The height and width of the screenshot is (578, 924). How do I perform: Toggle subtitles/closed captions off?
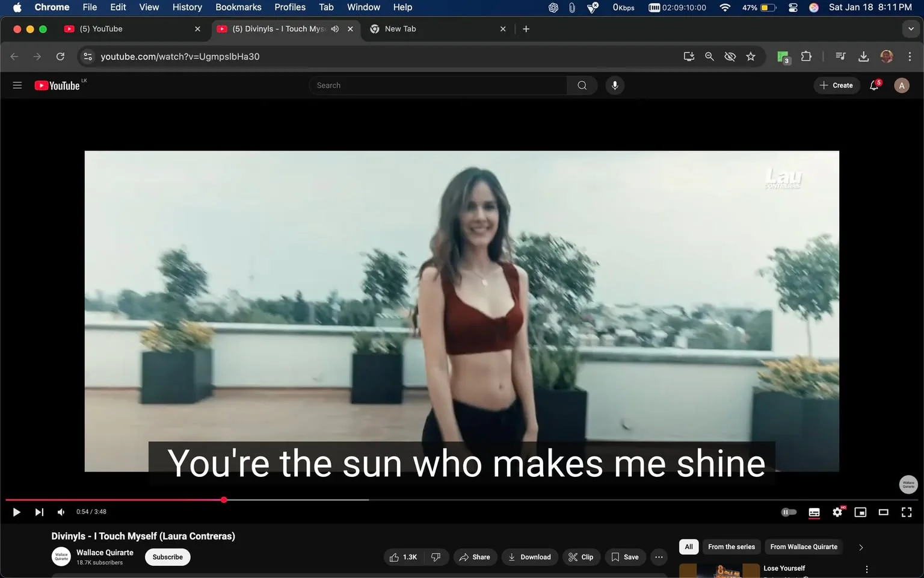(814, 512)
